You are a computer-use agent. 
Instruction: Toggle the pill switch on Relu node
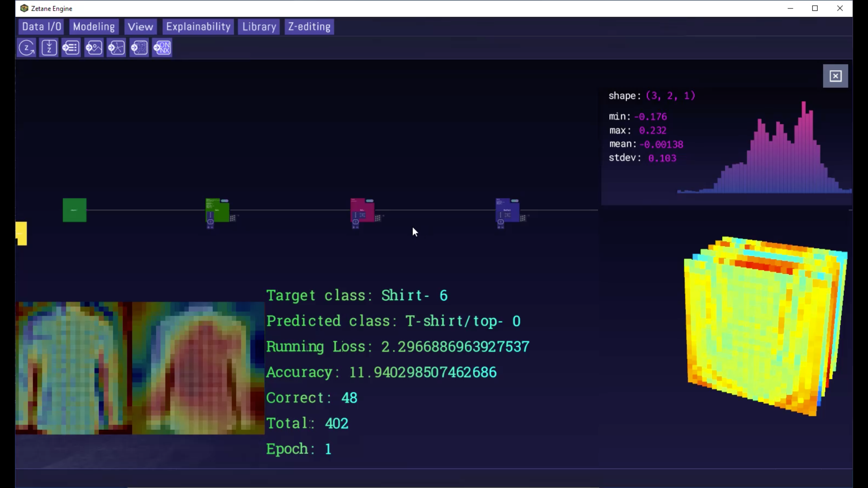click(370, 201)
